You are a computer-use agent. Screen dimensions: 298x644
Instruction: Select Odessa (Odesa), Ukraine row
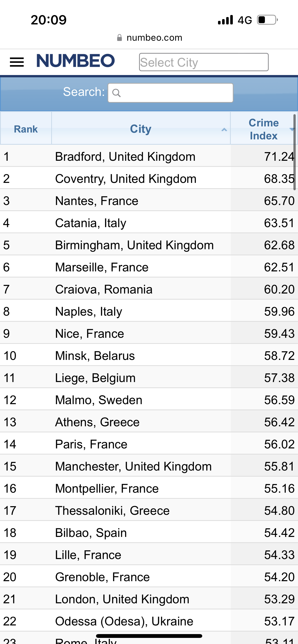pos(124,621)
